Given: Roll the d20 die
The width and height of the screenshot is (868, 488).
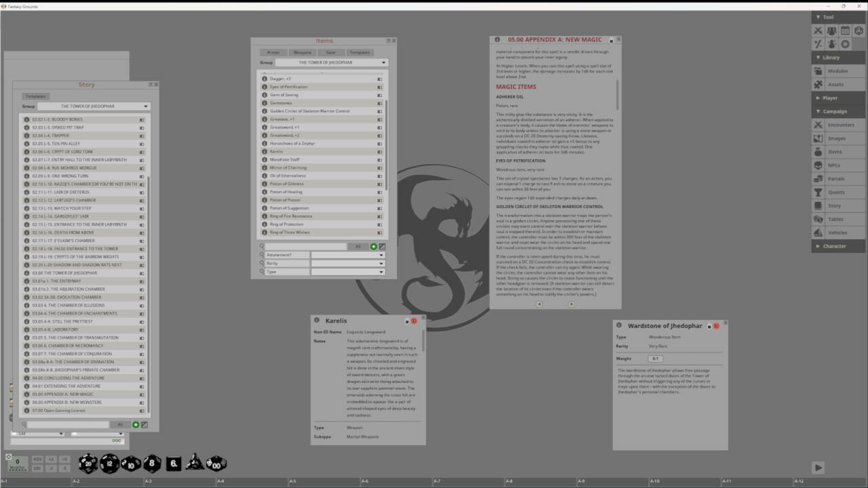Looking at the screenshot, I should [88, 463].
